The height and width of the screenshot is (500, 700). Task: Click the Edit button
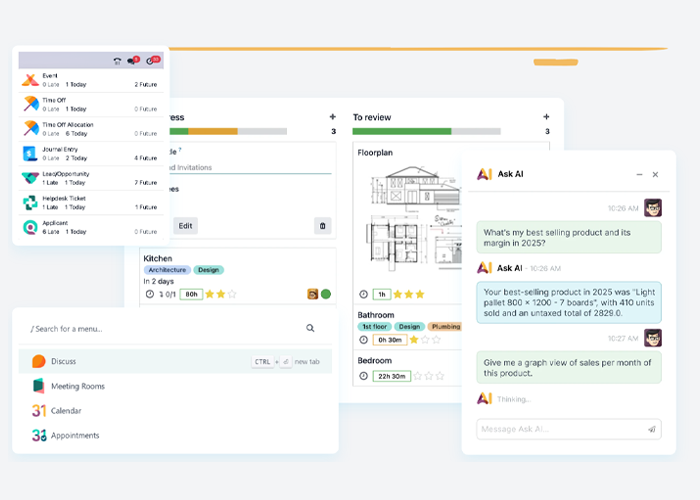[x=185, y=226]
